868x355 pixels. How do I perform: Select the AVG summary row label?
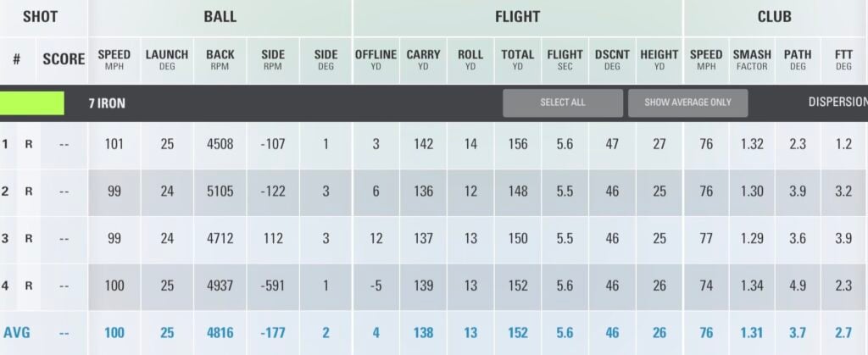tap(16, 333)
